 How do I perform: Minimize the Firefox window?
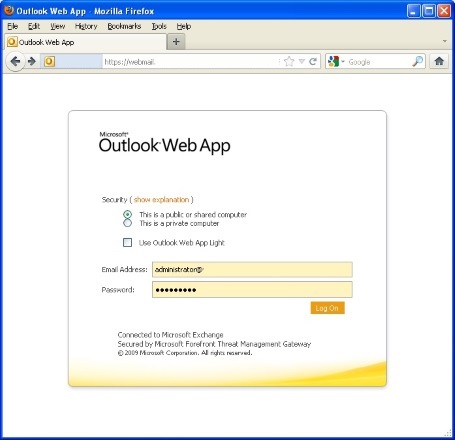click(x=413, y=11)
